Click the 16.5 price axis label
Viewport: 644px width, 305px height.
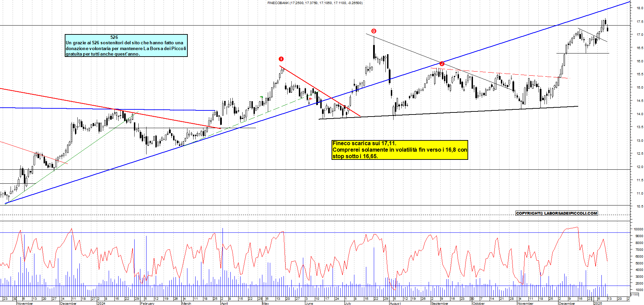640,48
